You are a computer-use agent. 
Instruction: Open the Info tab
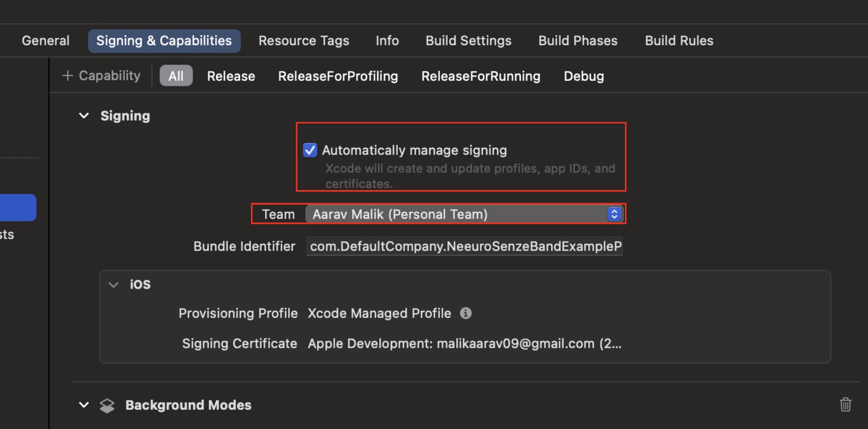click(x=387, y=40)
